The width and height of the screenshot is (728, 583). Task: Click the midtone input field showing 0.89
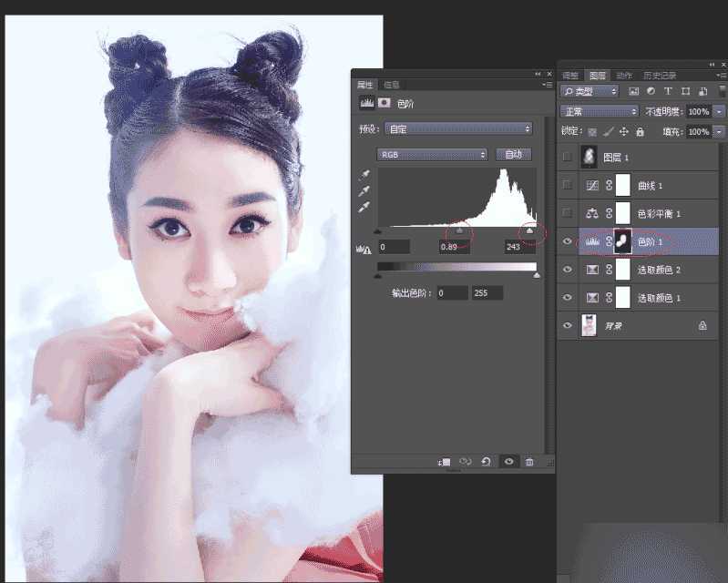(x=454, y=247)
